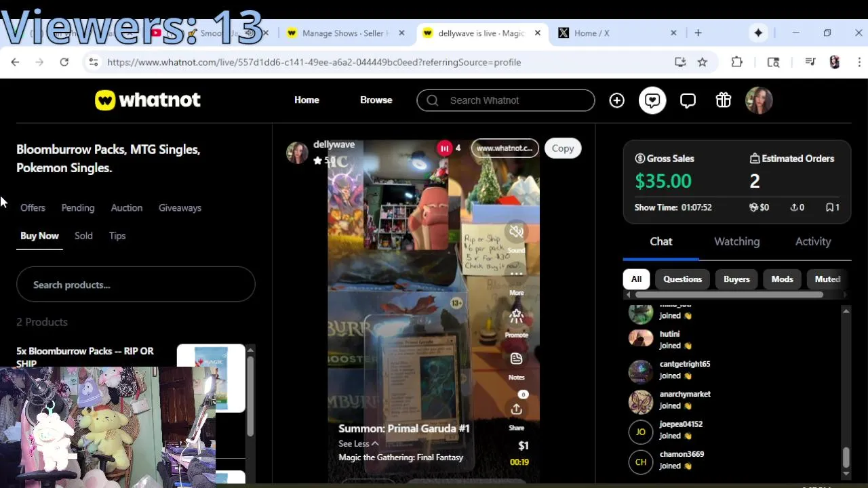The width and height of the screenshot is (868, 488).
Task: Go back in browser
Action: pyautogui.click(x=15, y=62)
